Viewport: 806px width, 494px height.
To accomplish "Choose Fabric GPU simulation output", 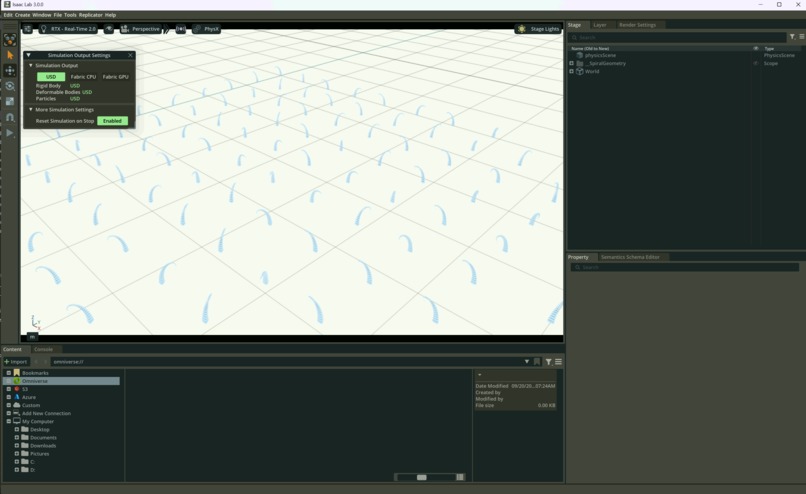I will pyautogui.click(x=116, y=77).
